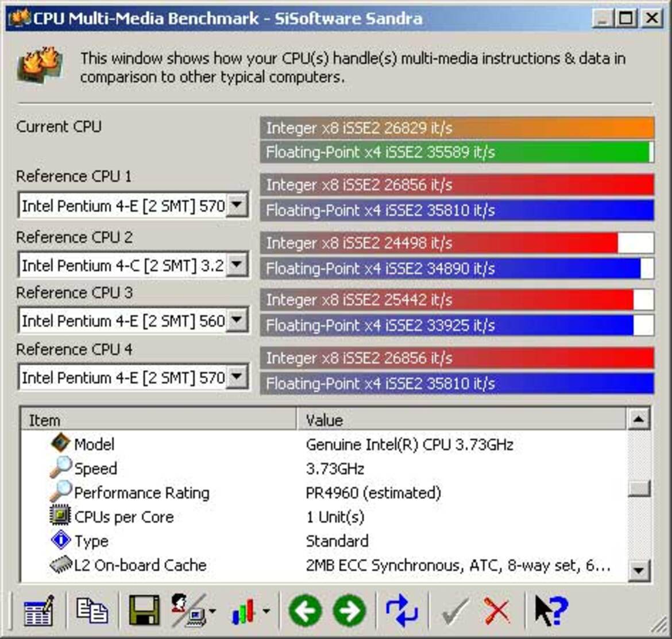The height and width of the screenshot is (639, 672).
Task: Refresh the benchmark with the blue arrows icon
Action: pos(401,611)
